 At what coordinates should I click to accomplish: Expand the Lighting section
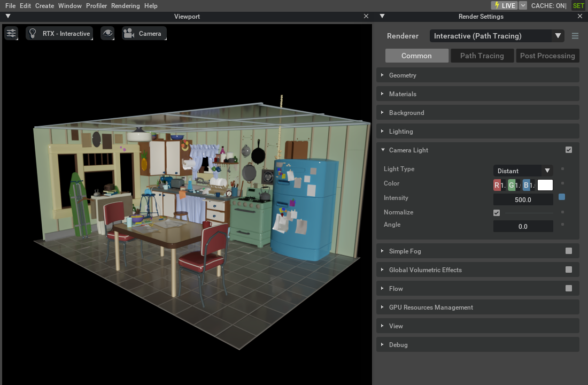point(477,132)
